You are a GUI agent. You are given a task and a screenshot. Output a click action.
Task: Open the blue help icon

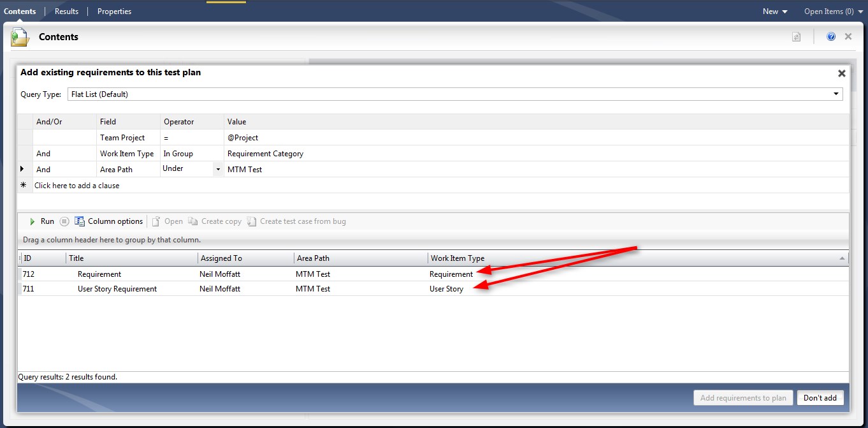[831, 37]
